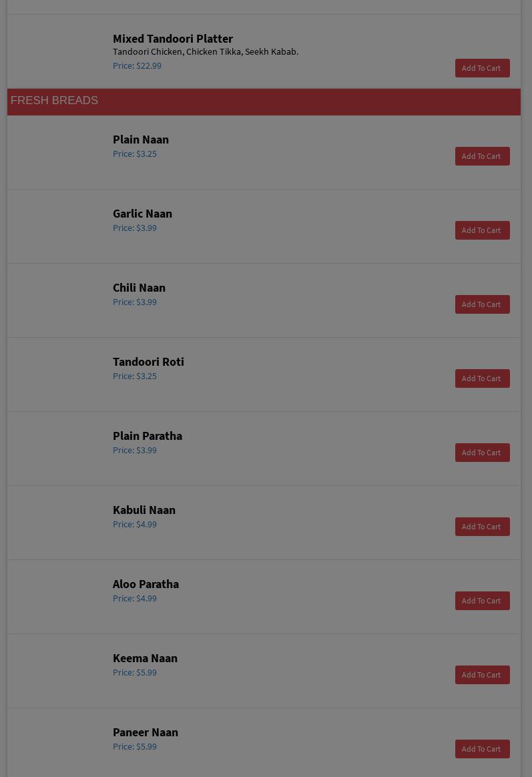
Task: Select the Aloo Paratha item name
Action: click(146, 584)
